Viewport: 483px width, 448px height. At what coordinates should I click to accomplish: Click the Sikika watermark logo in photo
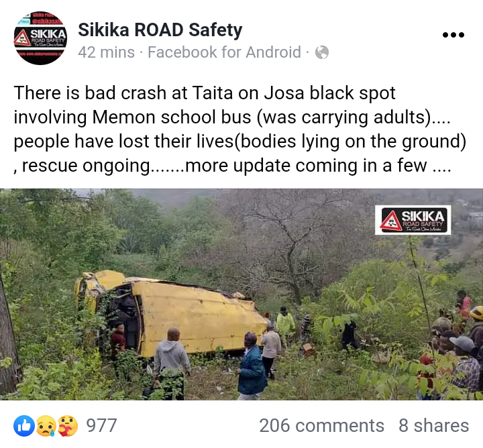413,220
